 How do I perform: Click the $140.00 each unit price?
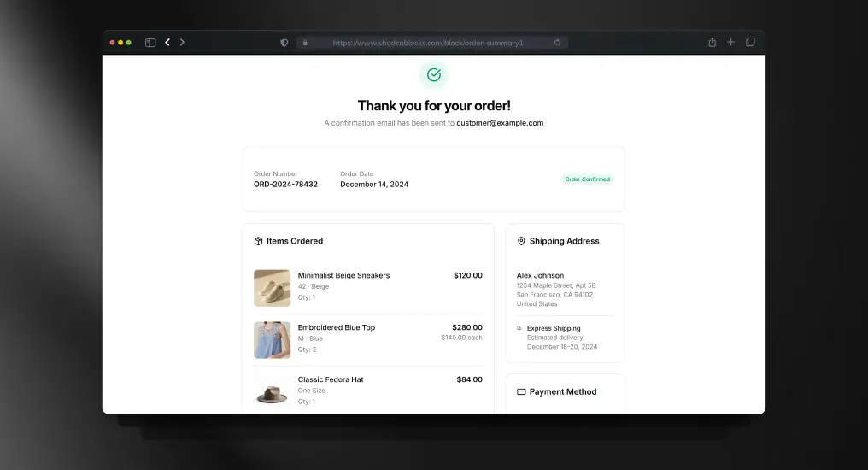tap(461, 338)
